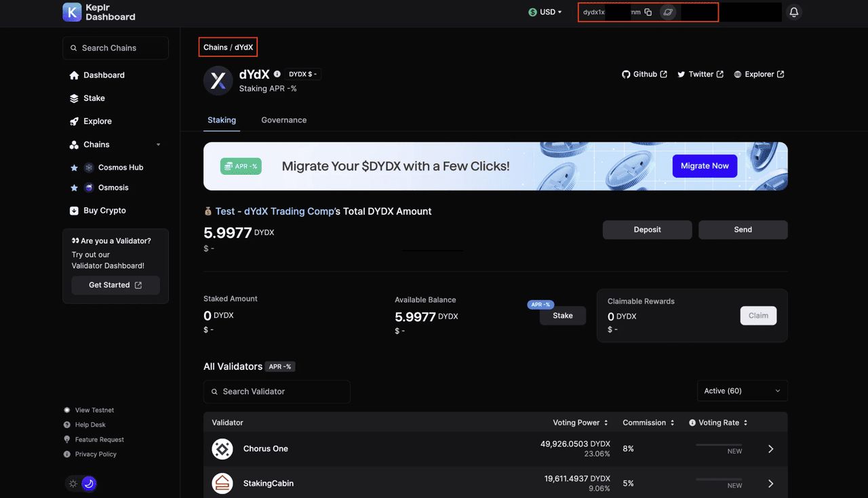Click the Stake button beside Available Balance
This screenshot has width=868, height=498.
563,316
